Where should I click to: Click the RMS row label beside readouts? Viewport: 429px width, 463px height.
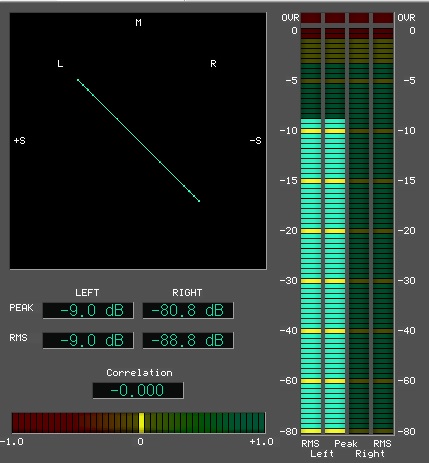(x=18, y=338)
